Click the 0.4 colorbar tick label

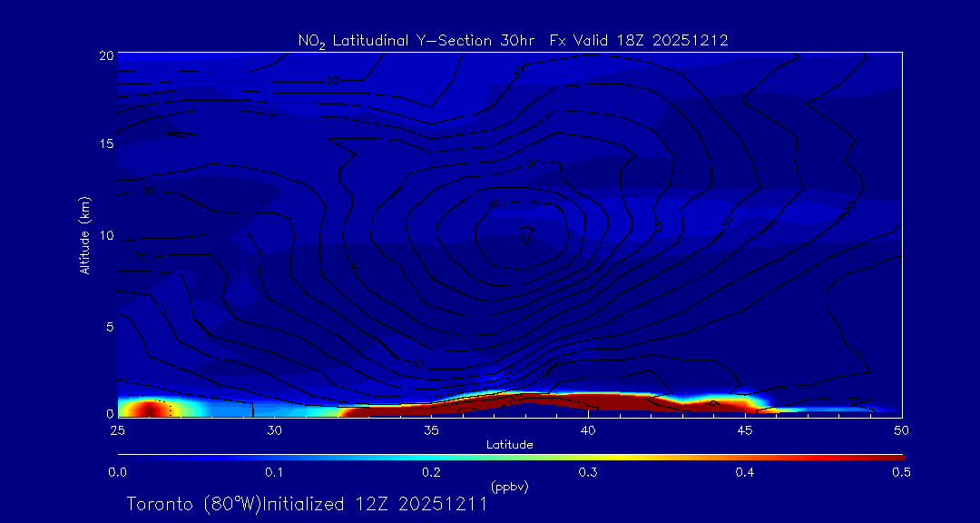745,472
